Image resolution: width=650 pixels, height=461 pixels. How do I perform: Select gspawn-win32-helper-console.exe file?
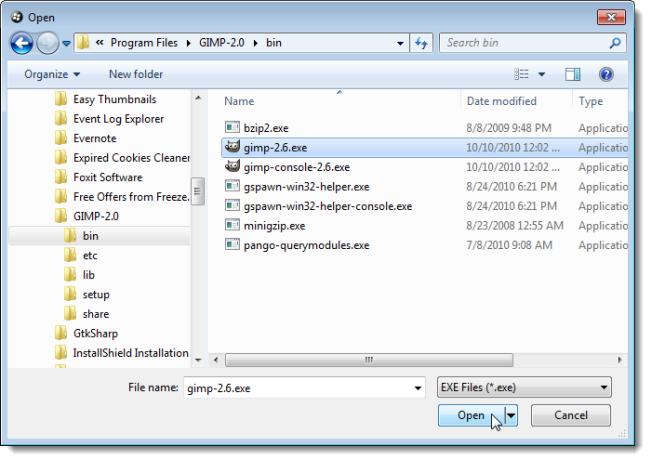328,206
